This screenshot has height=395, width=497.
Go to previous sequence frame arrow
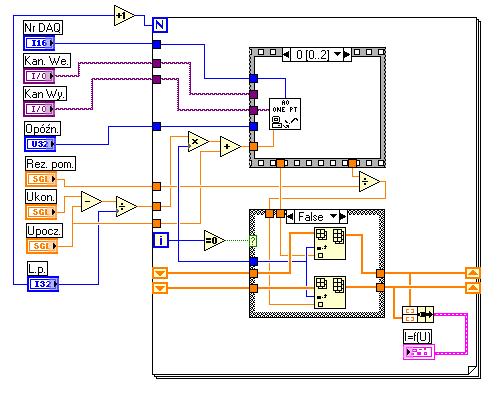point(286,54)
